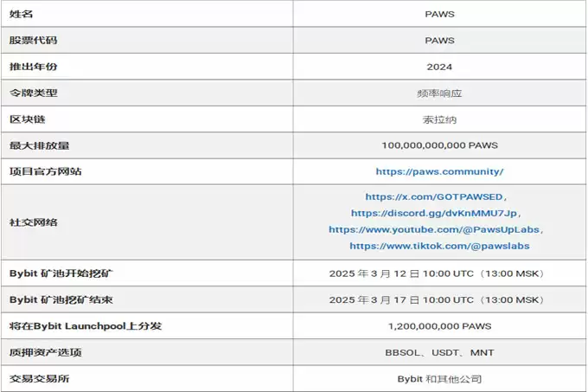Select the 2024 launch year value

(439, 67)
